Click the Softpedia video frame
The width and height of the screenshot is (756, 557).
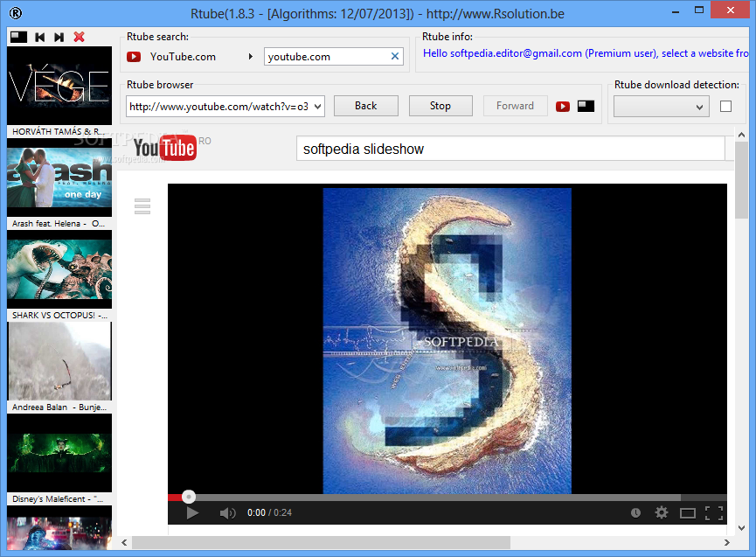(x=447, y=340)
